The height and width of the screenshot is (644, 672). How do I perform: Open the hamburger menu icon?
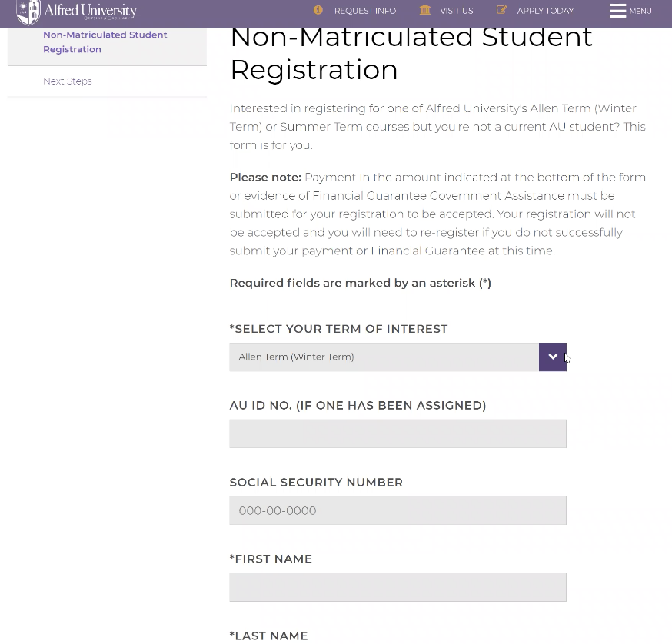click(x=617, y=11)
